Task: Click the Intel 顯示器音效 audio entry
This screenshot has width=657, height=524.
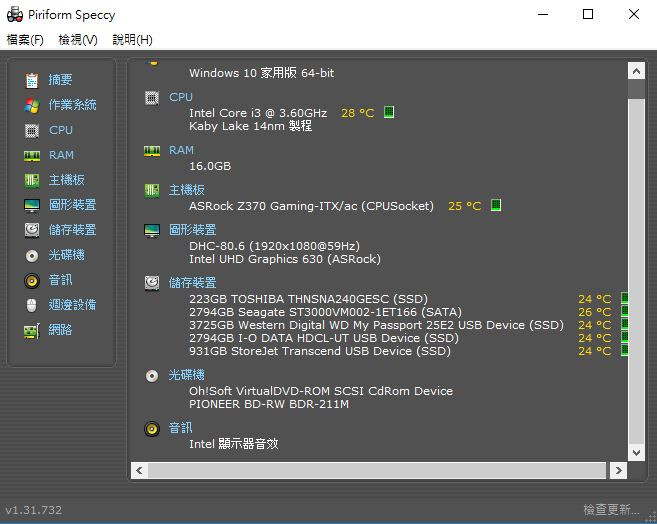Action: point(233,444)
